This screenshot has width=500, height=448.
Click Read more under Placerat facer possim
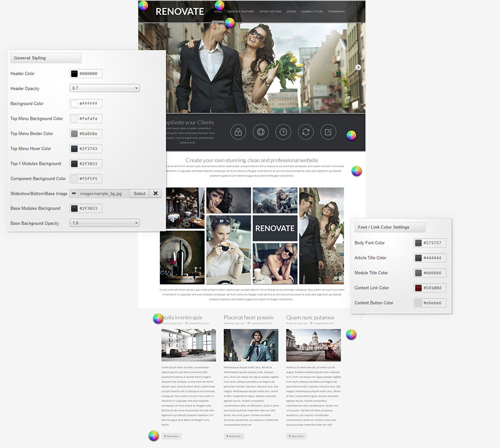pos(234,436)
